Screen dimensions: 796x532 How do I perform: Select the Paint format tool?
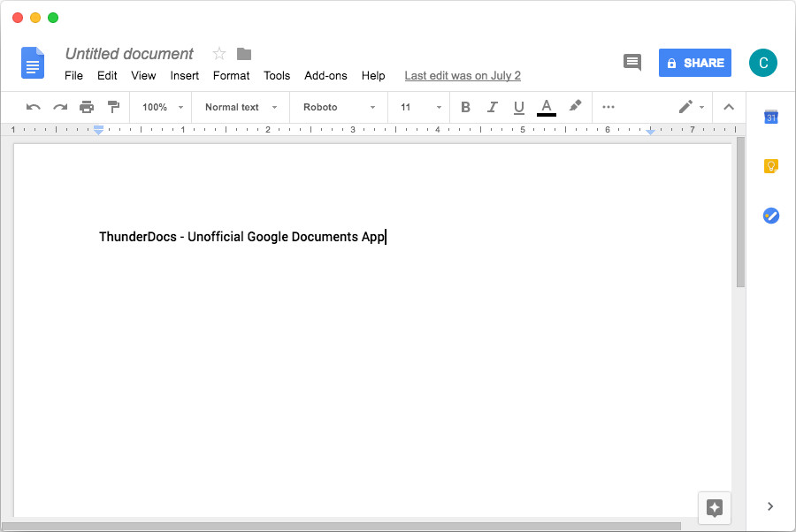coord(114,107)
